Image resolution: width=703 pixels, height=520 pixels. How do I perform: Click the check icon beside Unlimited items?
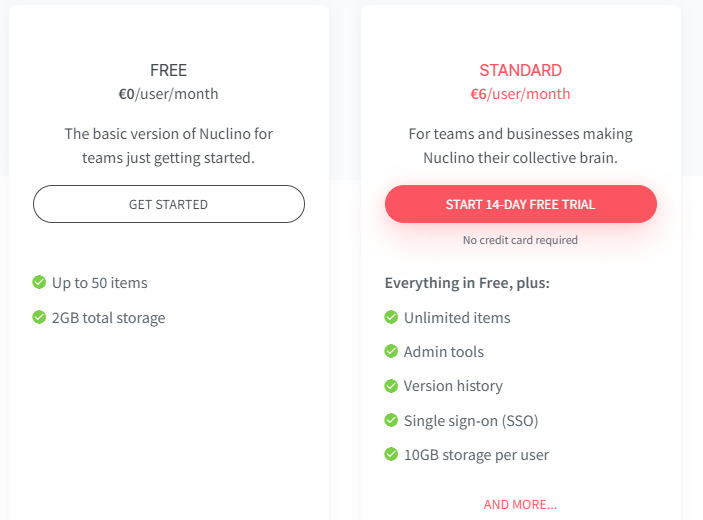click(391, 317)
